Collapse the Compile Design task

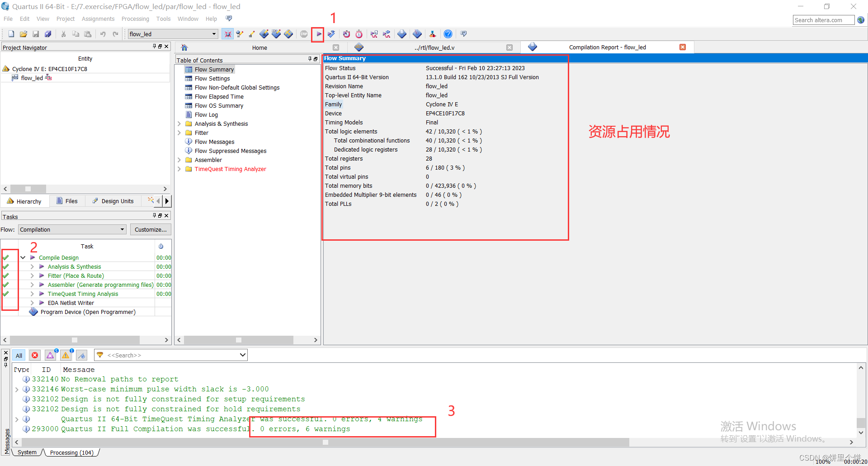(23, 257)
